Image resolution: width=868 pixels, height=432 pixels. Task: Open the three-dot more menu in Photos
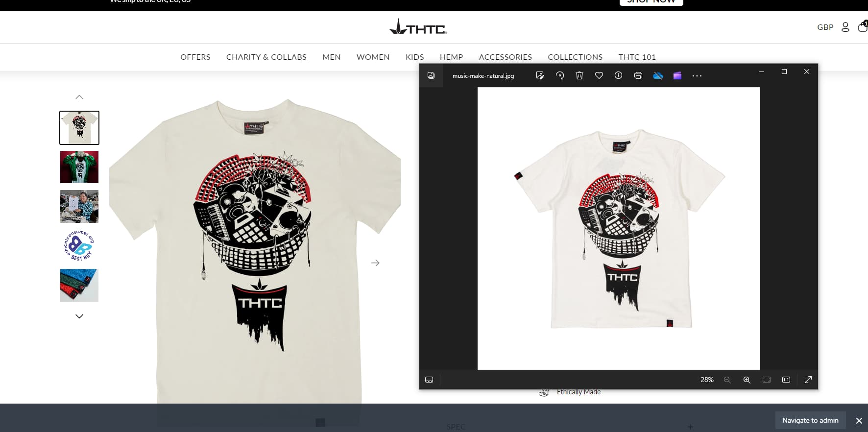[x=697, y=76]
